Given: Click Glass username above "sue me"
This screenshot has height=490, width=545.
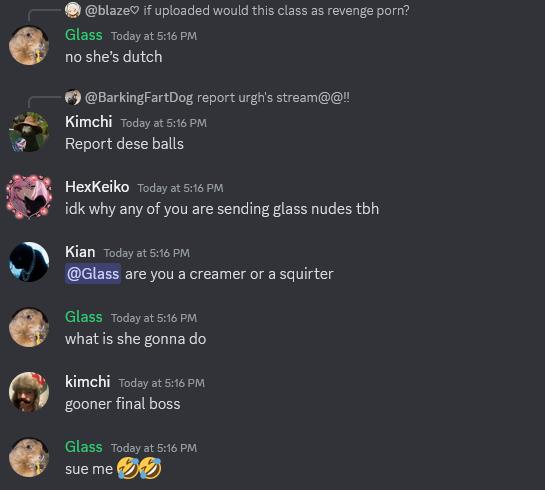Looking at the screenshot, I should click(84, 447).
